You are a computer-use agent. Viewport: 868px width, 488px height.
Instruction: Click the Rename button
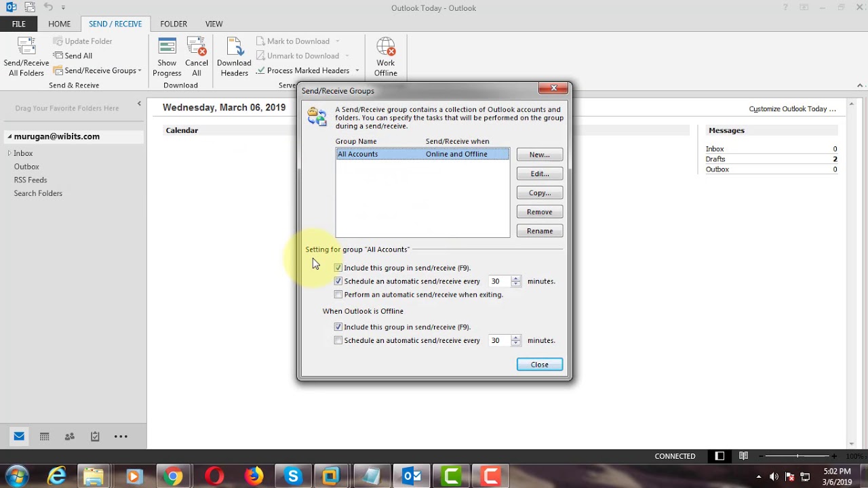coord(540,230)
